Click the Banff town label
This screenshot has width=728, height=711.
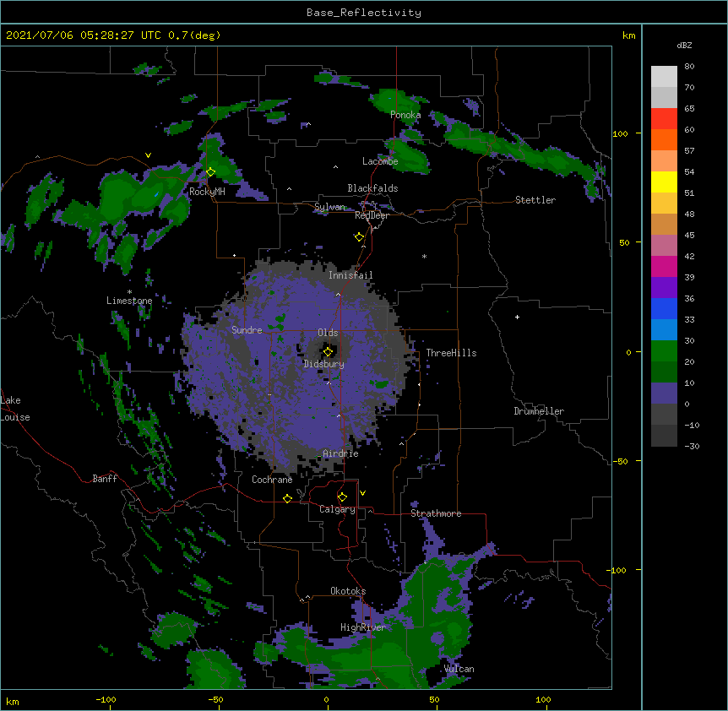click(x=105, y=479)
